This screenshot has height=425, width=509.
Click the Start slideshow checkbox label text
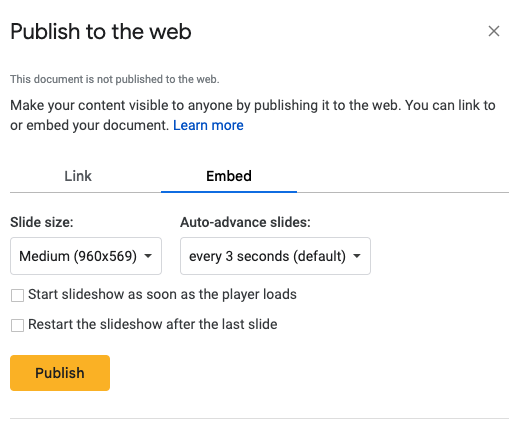click(162, 294)
